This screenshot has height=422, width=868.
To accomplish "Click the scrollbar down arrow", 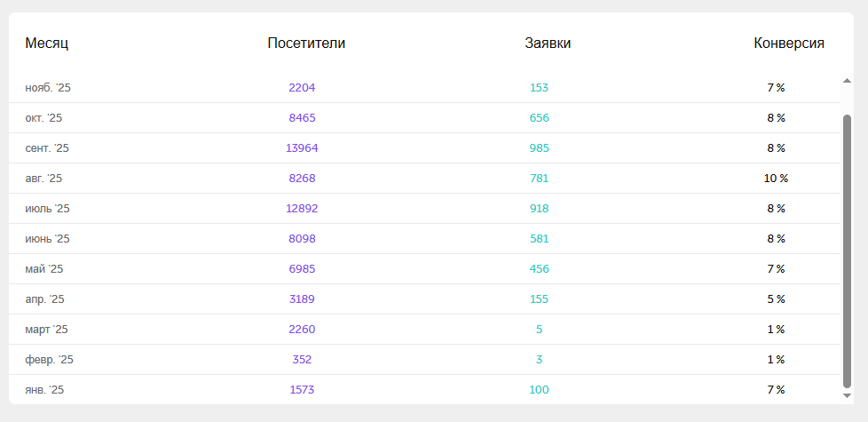I will point(847,395).
